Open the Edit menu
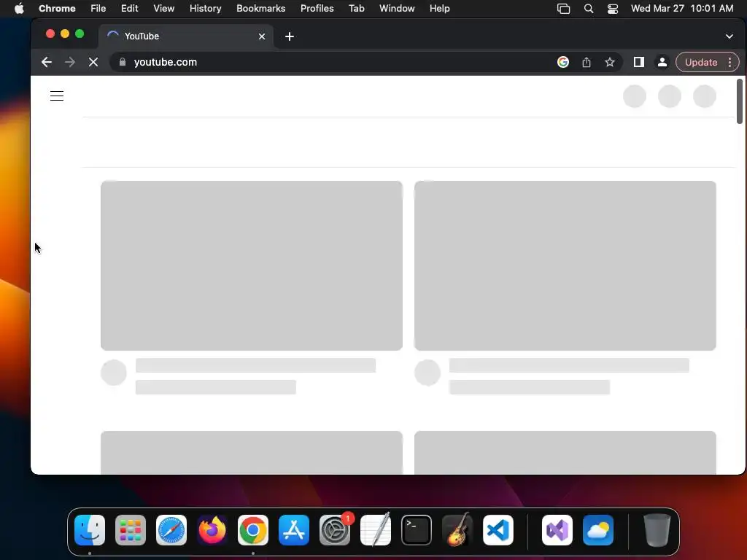 129,8
